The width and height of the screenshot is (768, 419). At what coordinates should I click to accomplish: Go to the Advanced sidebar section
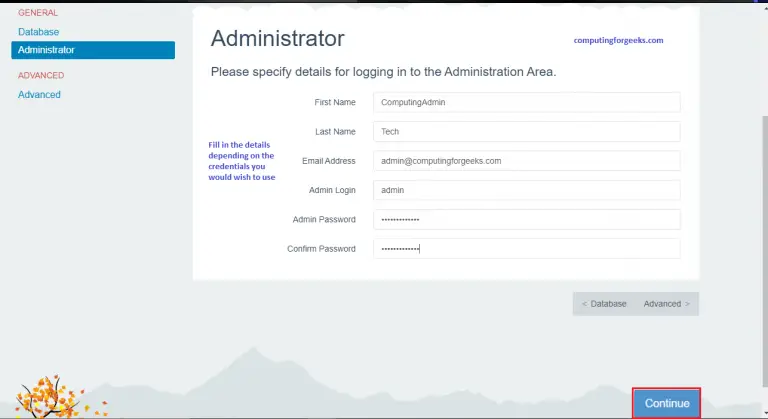pyautogui.click(x=39, y=95)
